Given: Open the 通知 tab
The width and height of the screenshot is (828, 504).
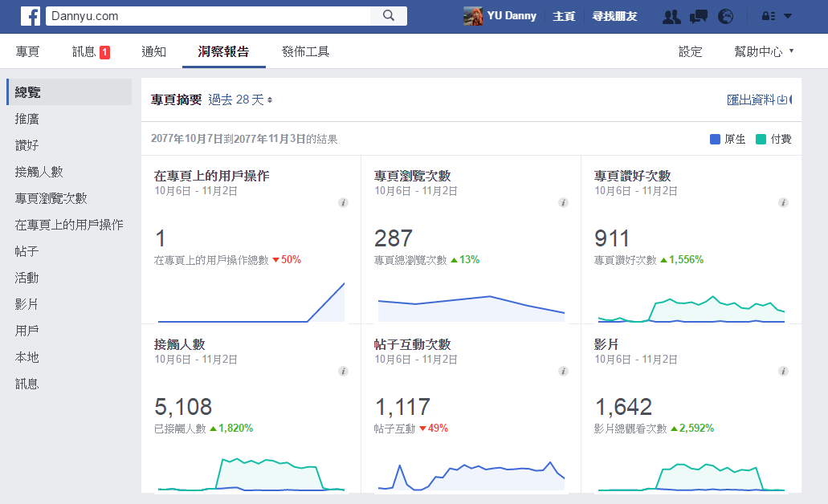Looking at the screenshot, I should (x=153, y=51).
